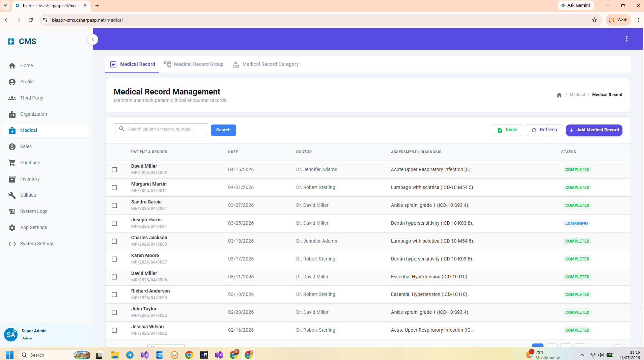The width and height of the screenshot is (644, 360).
Task: Bookmark this page with the star icon
Action: (x=594, y=20)
